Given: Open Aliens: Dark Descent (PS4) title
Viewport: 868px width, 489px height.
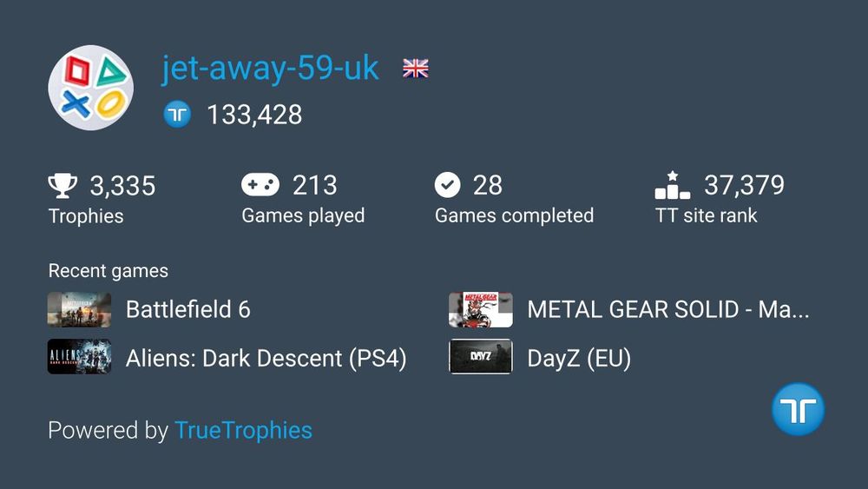Looking at the screenshot, I should (x=266, y=359).
